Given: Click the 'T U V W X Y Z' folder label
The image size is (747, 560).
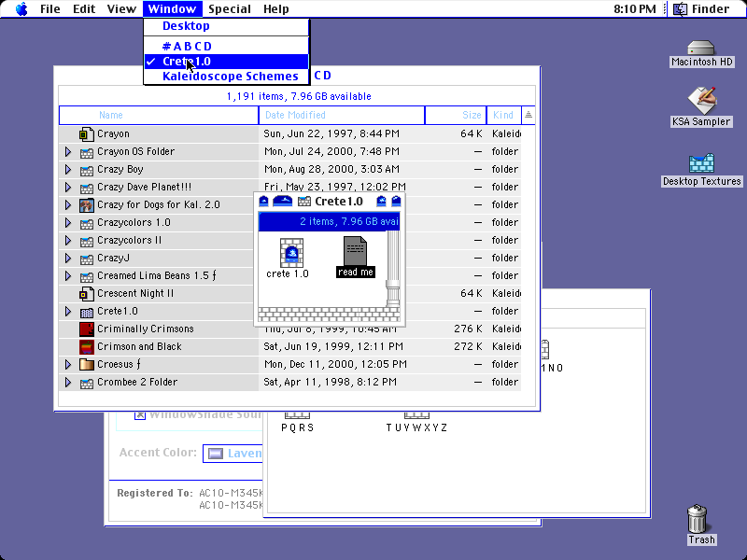Looking at the screenshot, I should 416,427.
